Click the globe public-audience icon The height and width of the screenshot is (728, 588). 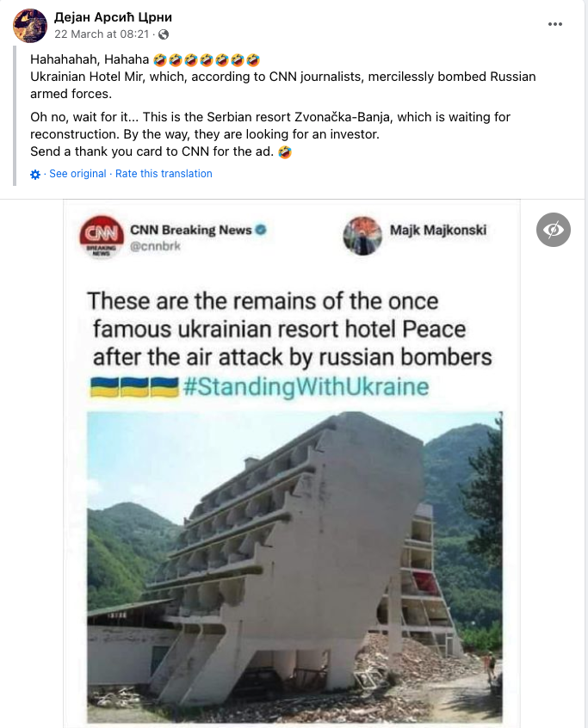coord(164,34)
